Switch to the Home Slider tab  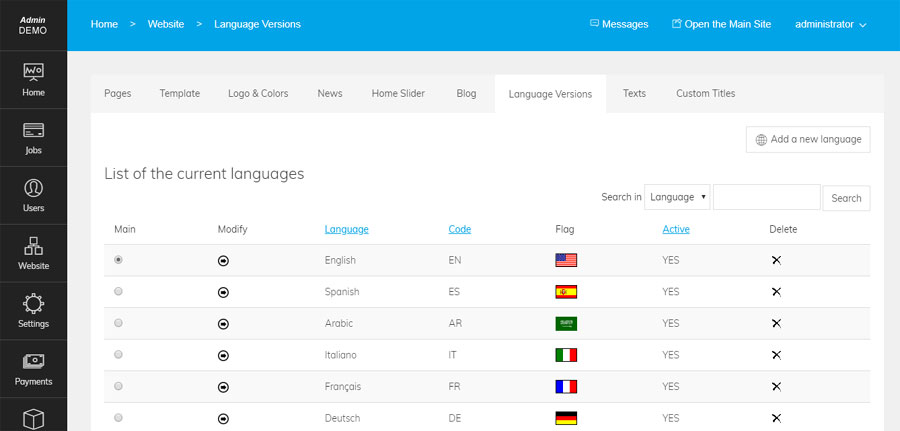pyautogui.click(x=398, y=94)
